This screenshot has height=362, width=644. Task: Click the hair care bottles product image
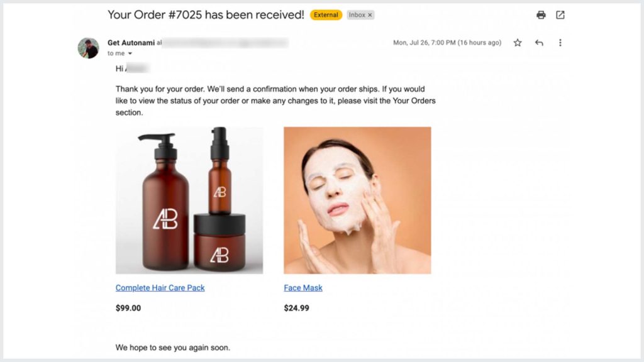(189, 200)
